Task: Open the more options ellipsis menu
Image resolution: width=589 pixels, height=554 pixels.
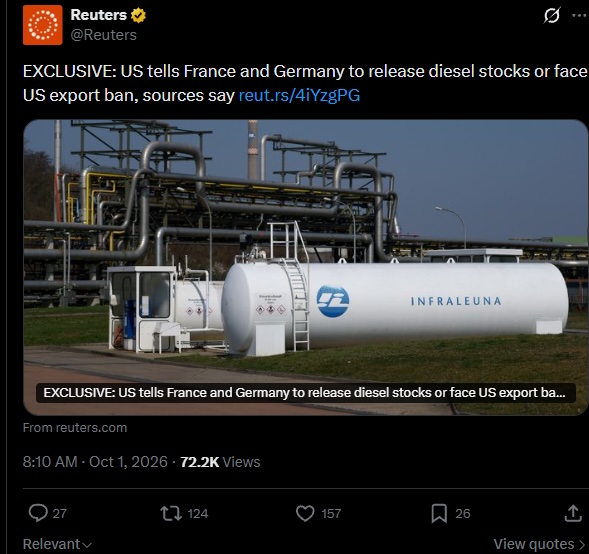Action: pyautogui.click(x=580, y=15)
